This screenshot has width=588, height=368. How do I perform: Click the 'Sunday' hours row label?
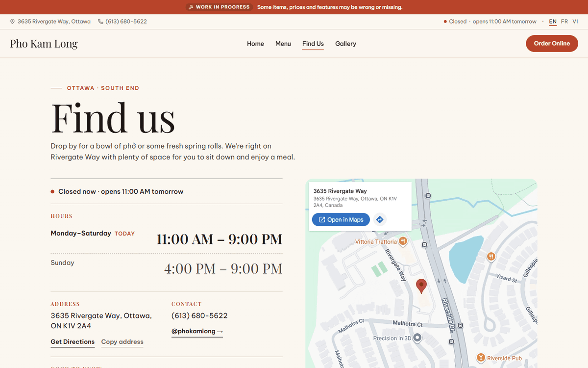[x=63, y=263]
